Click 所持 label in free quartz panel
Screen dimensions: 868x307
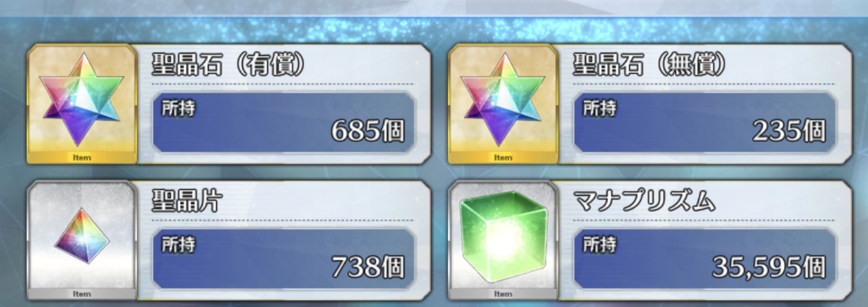[598, 108]
